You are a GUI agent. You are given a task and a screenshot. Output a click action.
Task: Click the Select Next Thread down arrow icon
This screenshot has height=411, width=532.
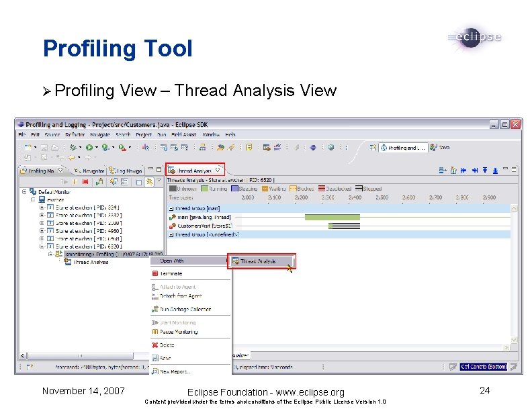(495, 170)
